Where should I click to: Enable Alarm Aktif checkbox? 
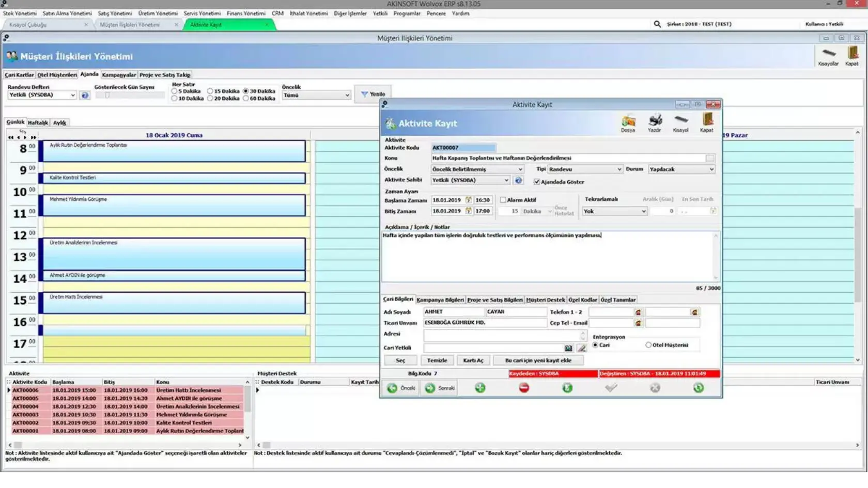[x=503, y=200]
